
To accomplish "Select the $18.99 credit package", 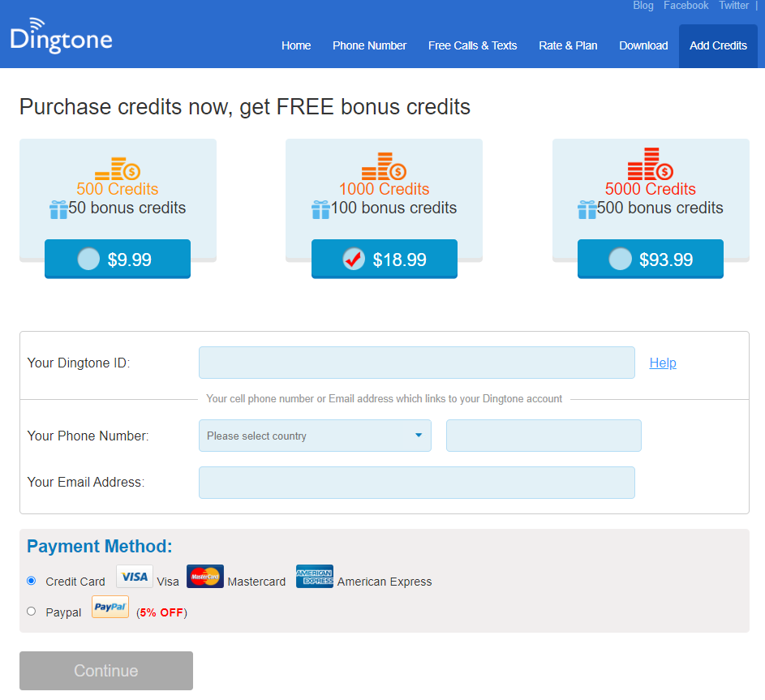I will pyautogui.click(x=385, y=259).
